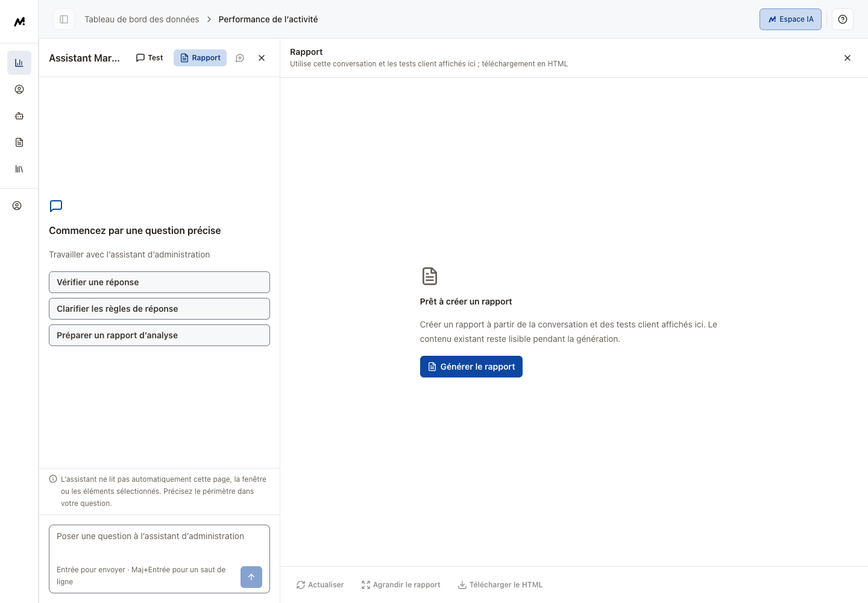The image size is (868, 603).
Task: Select the Rapport tab in the assistant panel
Action: pos(200,58)
